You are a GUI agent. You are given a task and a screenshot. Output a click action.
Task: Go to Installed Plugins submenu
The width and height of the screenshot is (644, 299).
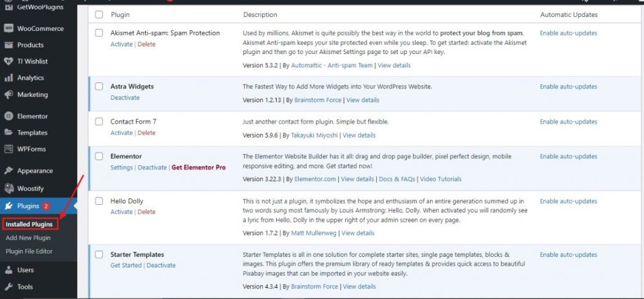(x=29, y=224)
